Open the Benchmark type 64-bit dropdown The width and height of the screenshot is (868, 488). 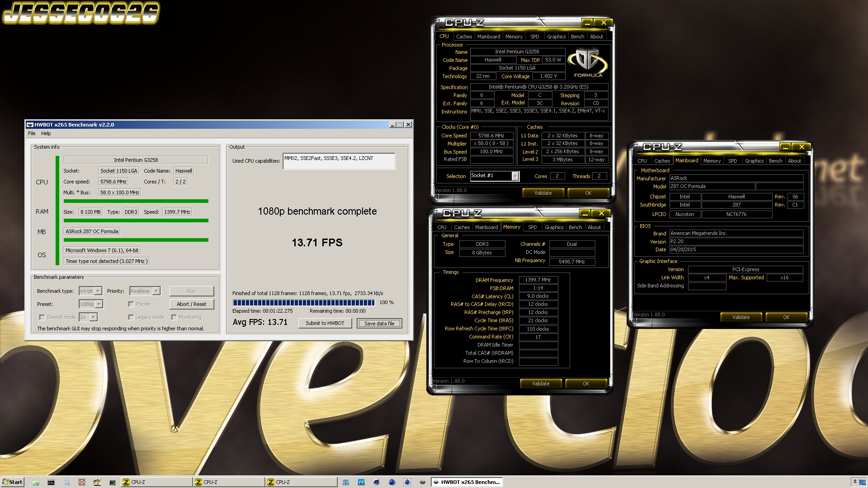(90, 291)
